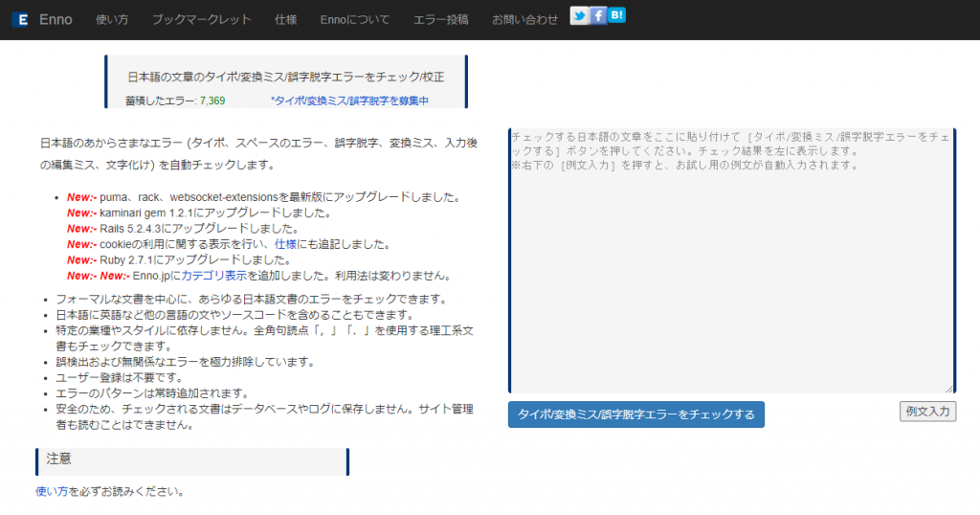The height and width of the screenshot is (515, 980).
Task: Click the blue タイポ/変換ミス/誤字脱字エラーをチェックする button
Action: coord(635,414)
